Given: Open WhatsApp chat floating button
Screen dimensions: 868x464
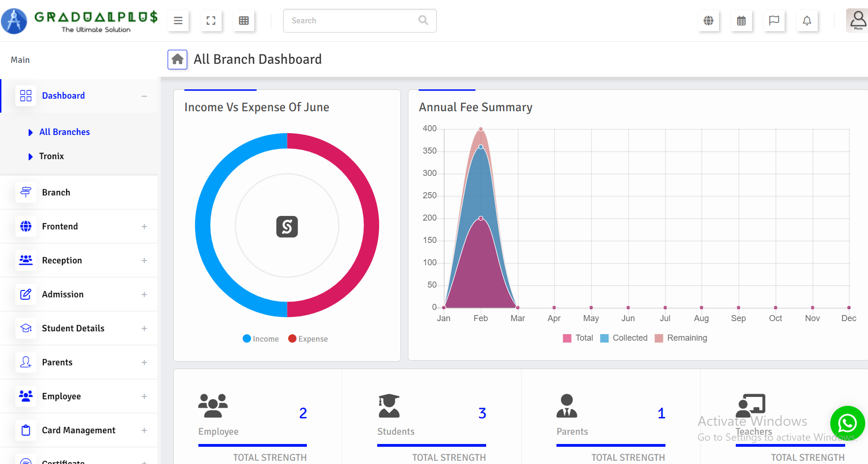Looking at the screenshot, I should click(x=847, y=423).
